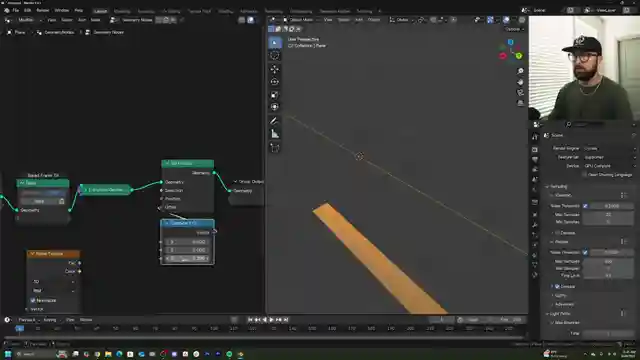Open the Window menu

(x=62, y=10)
